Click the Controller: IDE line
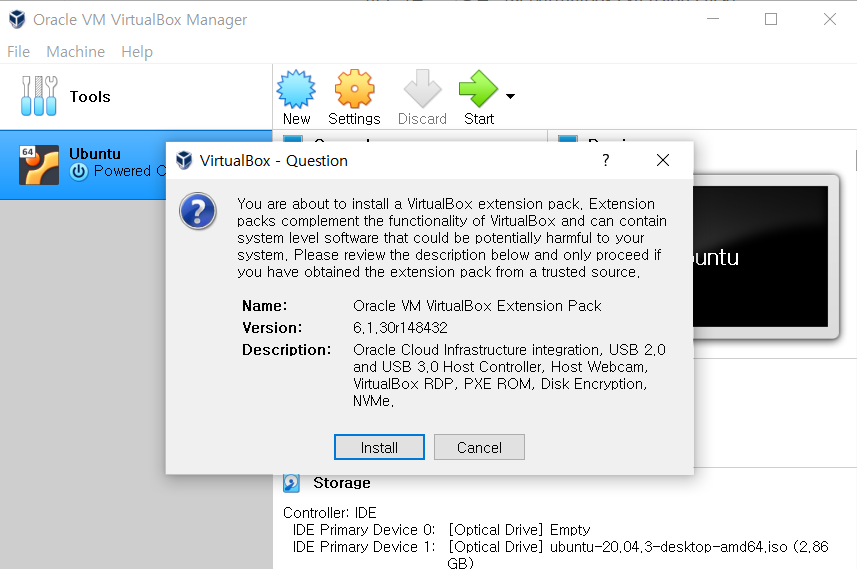This screenshot has height=569, width=857. point(330,513)
